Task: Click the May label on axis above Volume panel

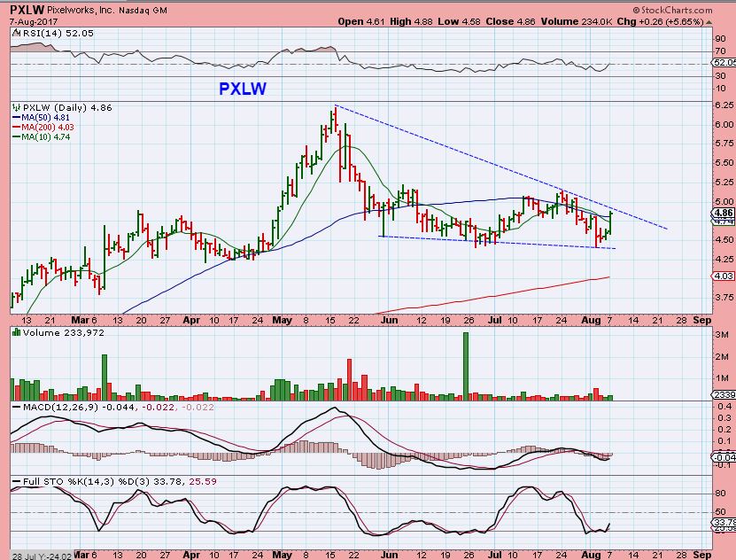Action: [283, 320]
